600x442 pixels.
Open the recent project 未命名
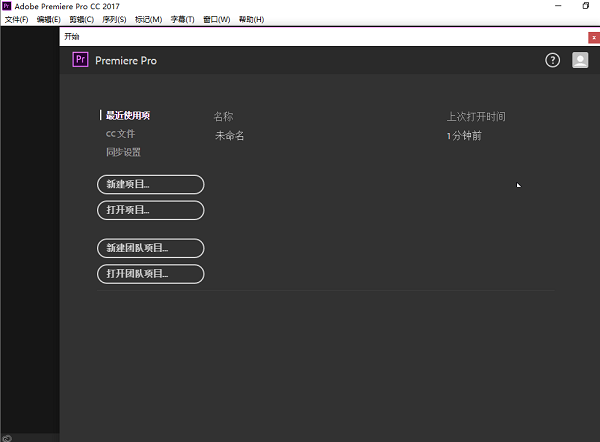pyautogui.click(x=229, y=135)
